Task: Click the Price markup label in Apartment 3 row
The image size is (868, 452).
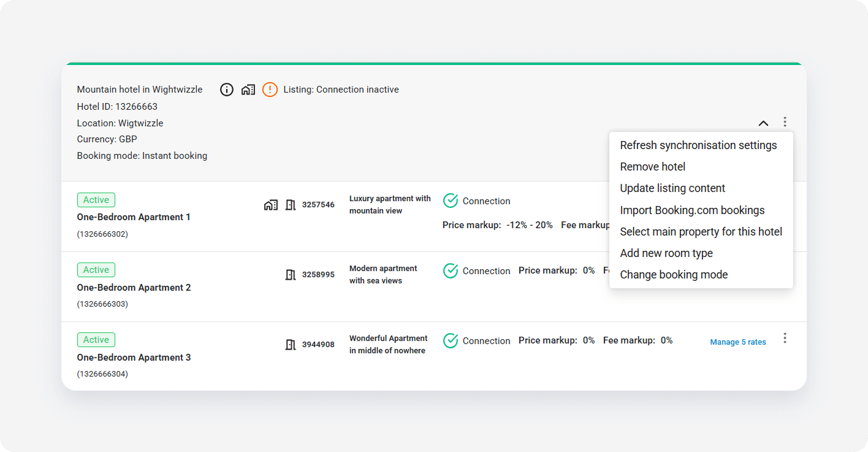Action: 547,340
